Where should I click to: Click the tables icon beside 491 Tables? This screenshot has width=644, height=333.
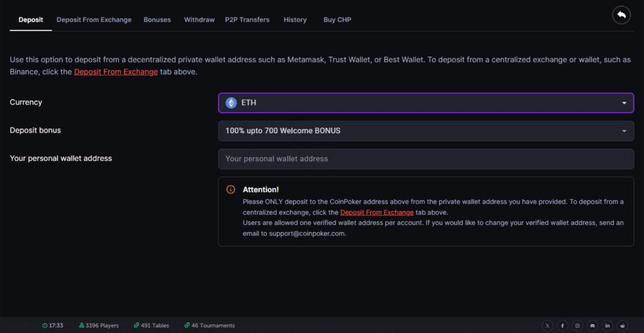point(136,325)
